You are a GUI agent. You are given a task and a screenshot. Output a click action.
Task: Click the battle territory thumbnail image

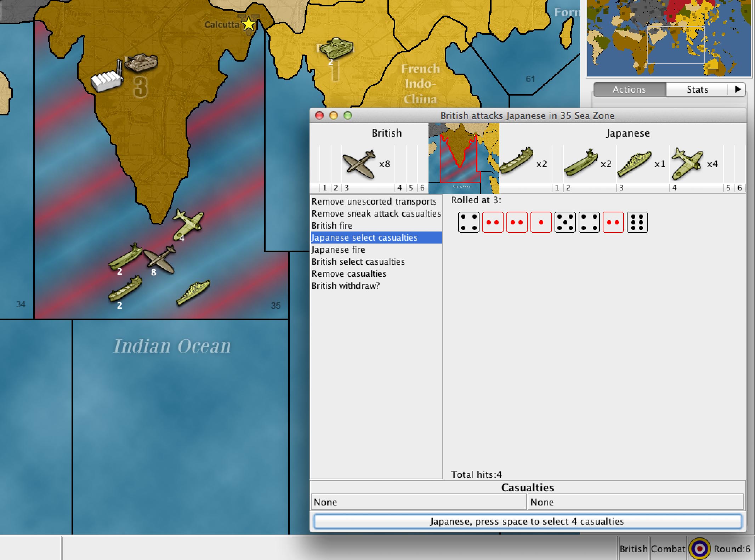(464, 158)
